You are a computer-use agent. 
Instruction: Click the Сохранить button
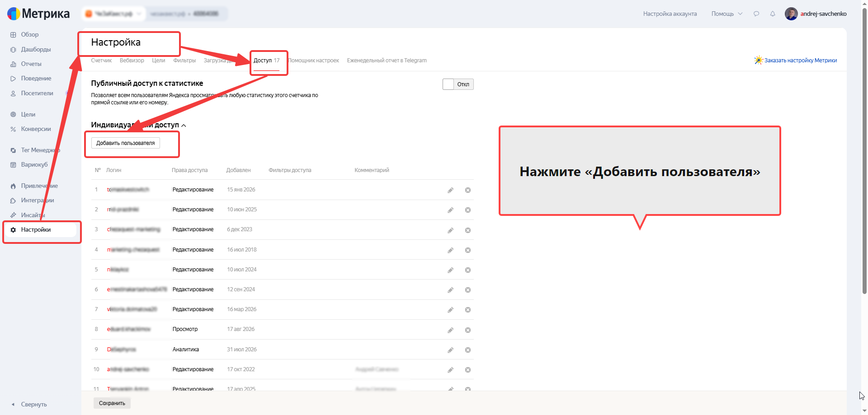[x=112, y=403]
